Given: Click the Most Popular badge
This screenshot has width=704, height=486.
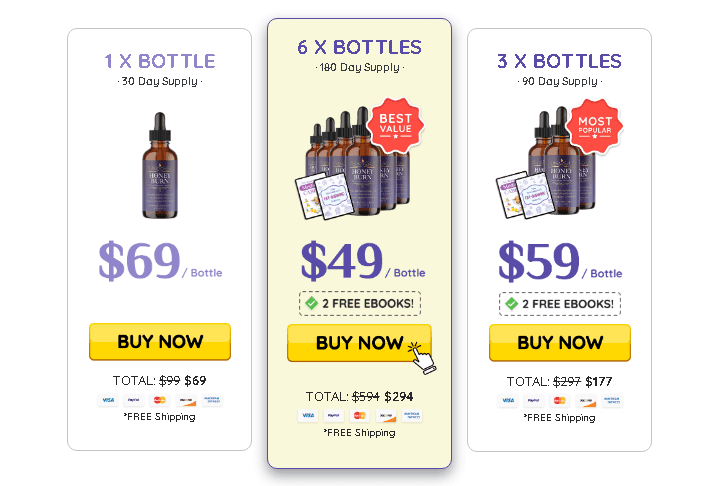Looking at the screenshot, I should (595, 125).
